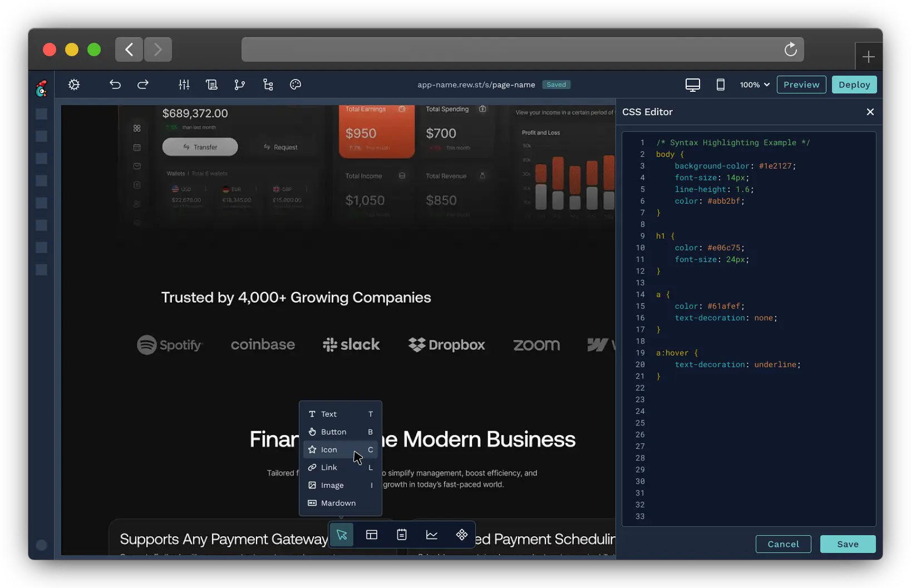Open the component tree icon
The image size is (911, 588).
(268, 85)
